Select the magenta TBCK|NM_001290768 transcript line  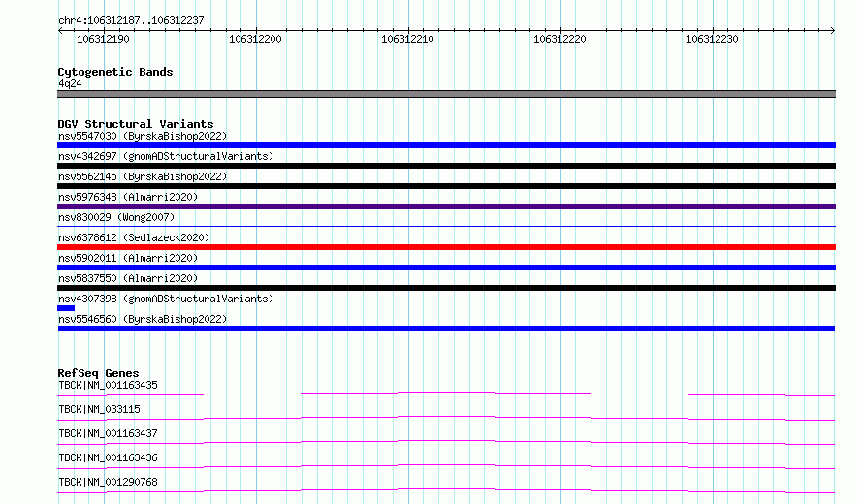click(446, 490)
